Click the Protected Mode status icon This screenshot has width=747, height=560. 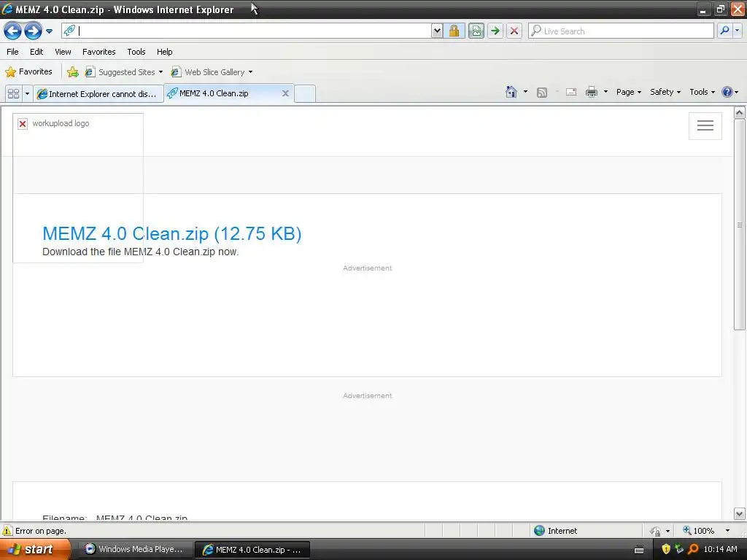(x=656, y=531)
